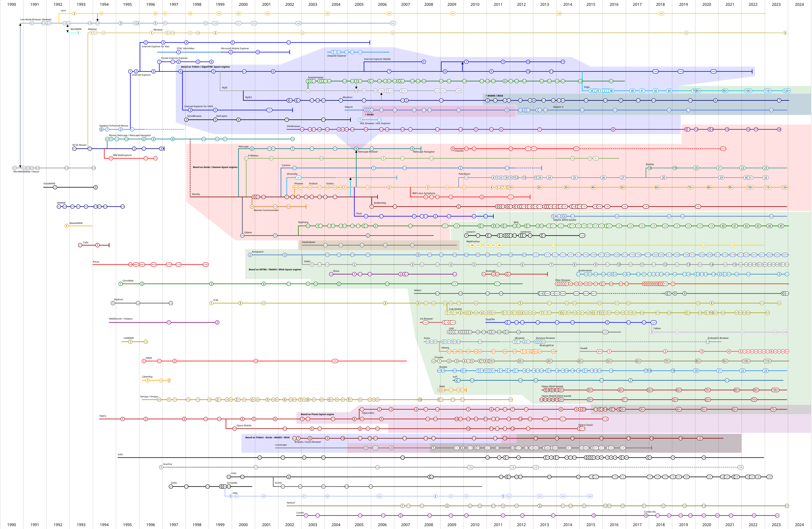Click the 'SlimBrowser' label
This screenshot has height=529, width=812.
click(x=293, y=126)
